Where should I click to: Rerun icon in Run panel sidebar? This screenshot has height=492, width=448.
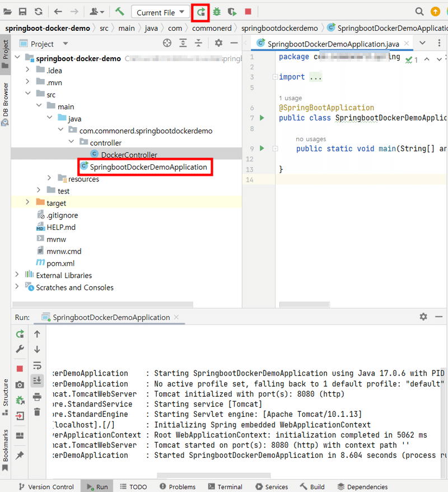click(20, 334)
